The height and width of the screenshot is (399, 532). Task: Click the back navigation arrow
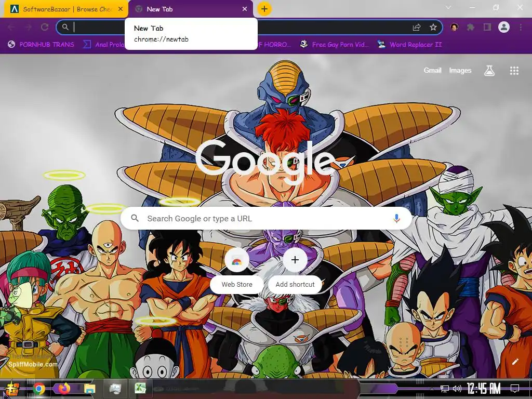pyautogui.click(x=11, y=28)
